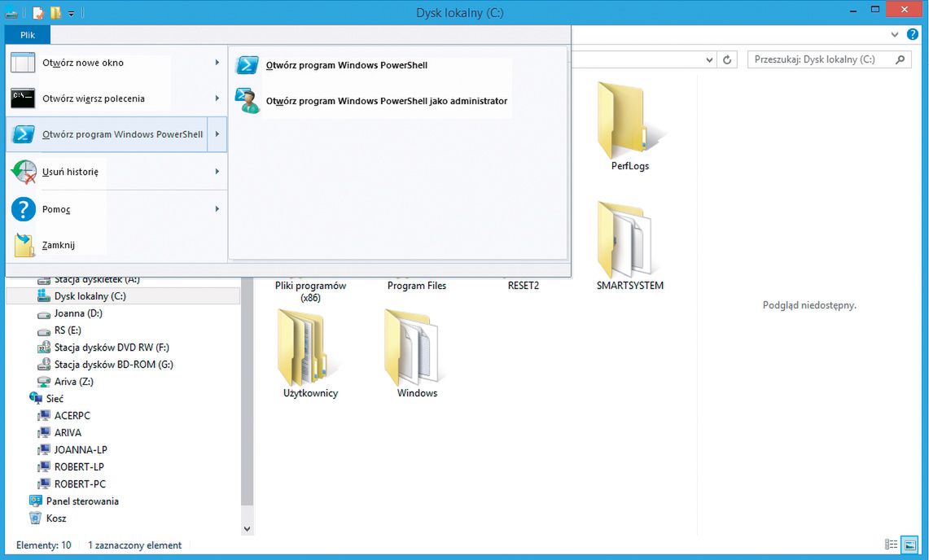Open ROBERT-PC network computer
This screenshot has height=560, width=929.
(x=80, y=484)
